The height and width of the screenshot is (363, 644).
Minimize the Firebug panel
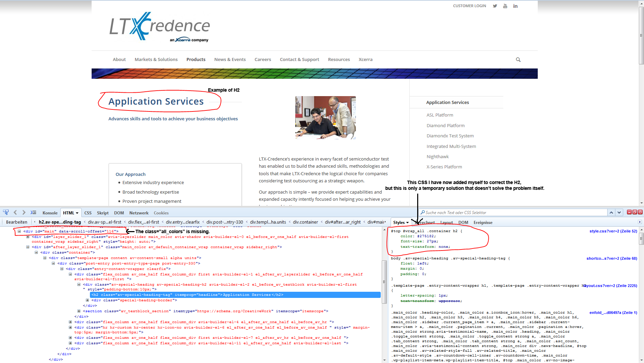[629, 212]
